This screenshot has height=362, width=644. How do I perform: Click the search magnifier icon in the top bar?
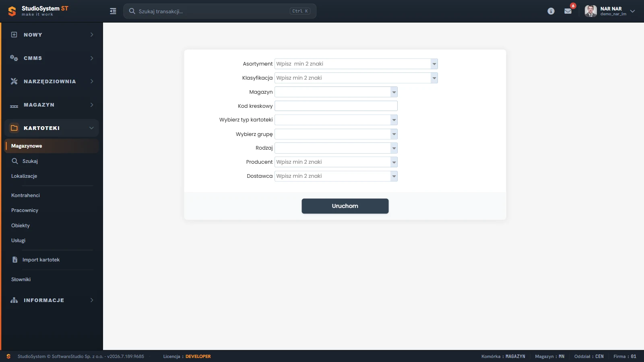(132, 11)
